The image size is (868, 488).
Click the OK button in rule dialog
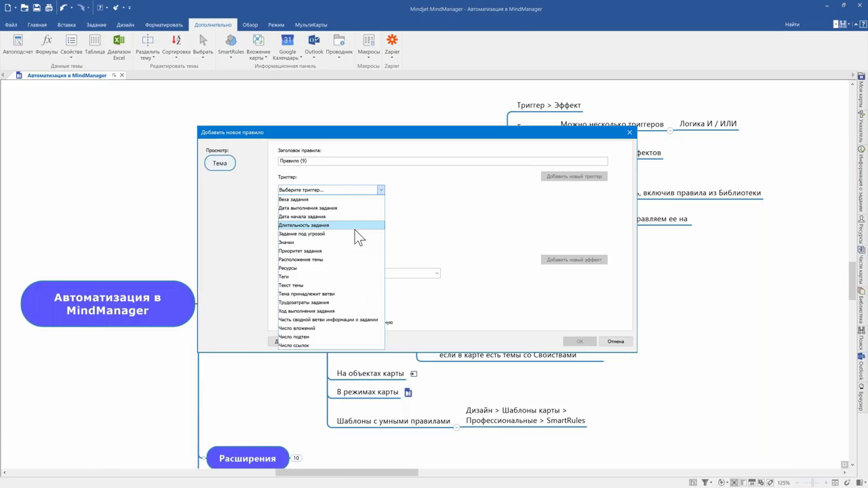click(x=579, y=341)
